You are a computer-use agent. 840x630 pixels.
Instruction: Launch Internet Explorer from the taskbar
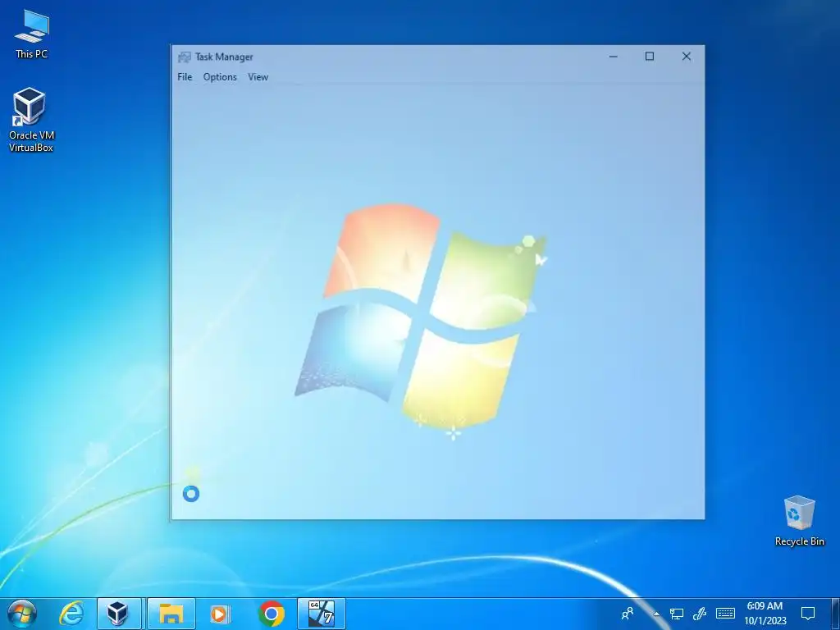[71, 614]
